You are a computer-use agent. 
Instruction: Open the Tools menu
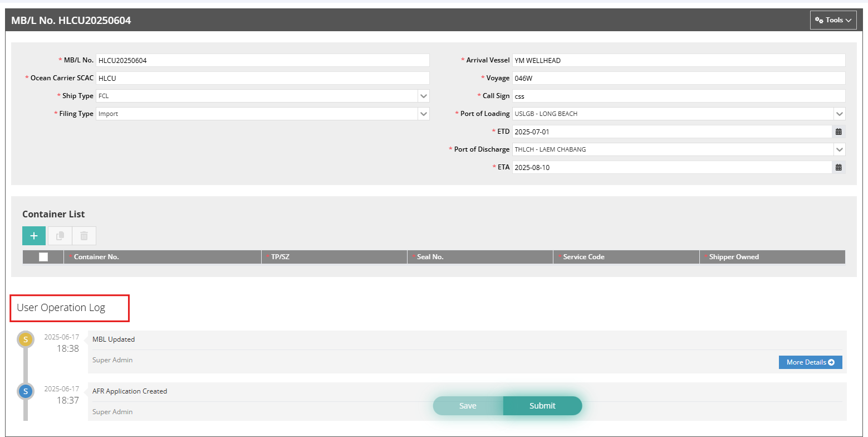(x=833, y=20)
